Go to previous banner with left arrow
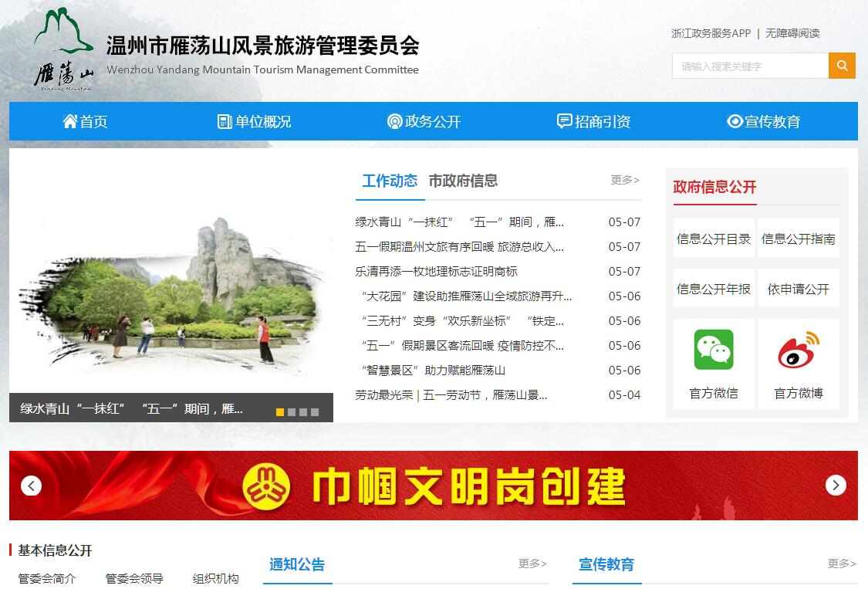Image resolution: width=868 pixels, height=589 pixels. click(x=31, y=486)
